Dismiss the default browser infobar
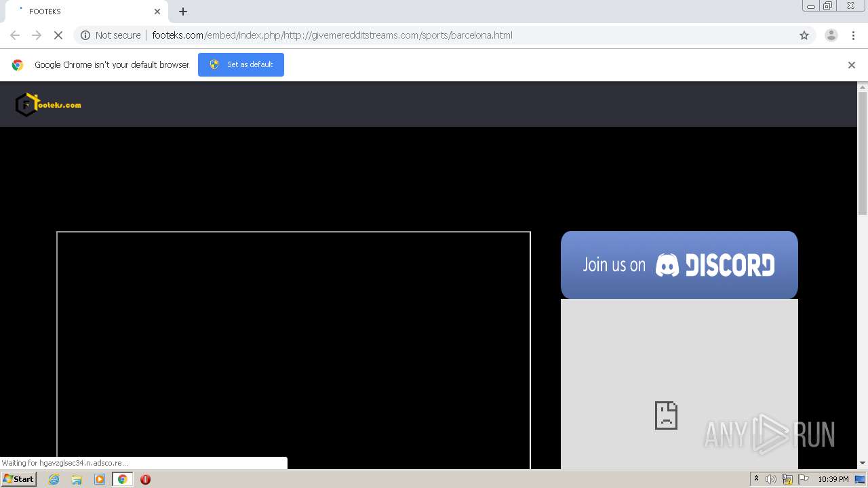The image size is (868, 488). (852, 65)
